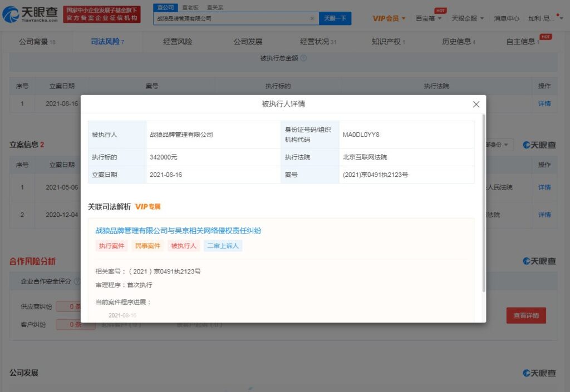Switch to the 历史信息 tab
Image resolution: width=570 pixels, height=392 pixels.
pyautogui.click(x=459, y=42)
